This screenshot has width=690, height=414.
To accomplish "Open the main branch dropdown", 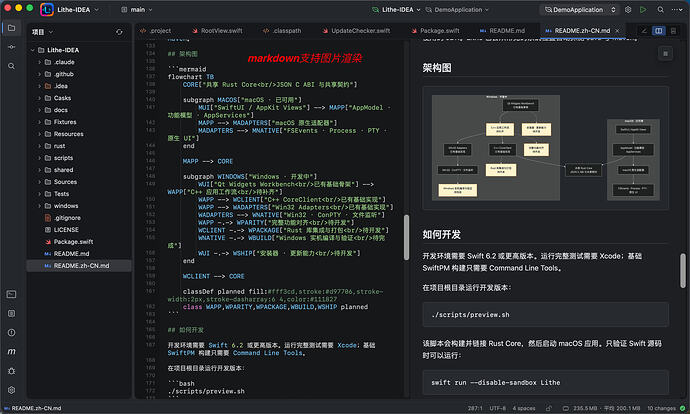I will point(137,9).
